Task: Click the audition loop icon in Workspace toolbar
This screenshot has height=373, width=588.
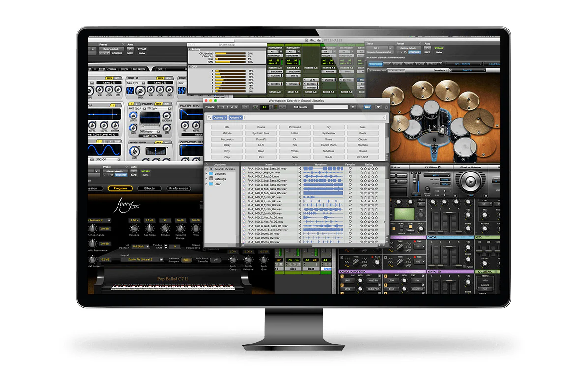Action: (255, 107)
